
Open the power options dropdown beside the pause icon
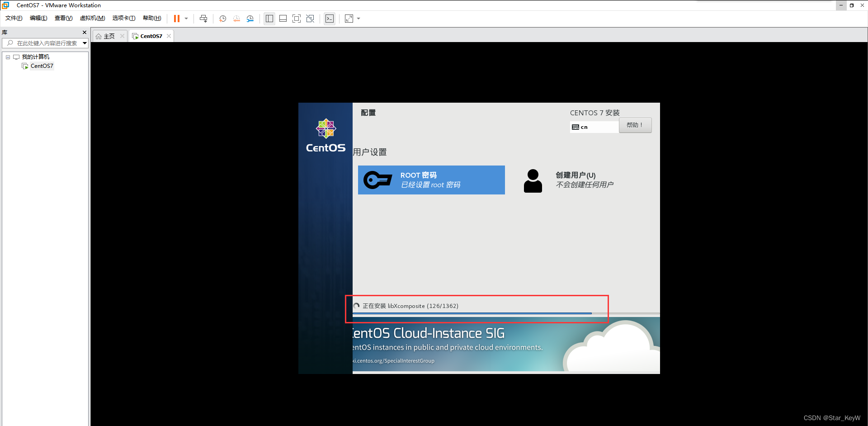coord(186,19)
